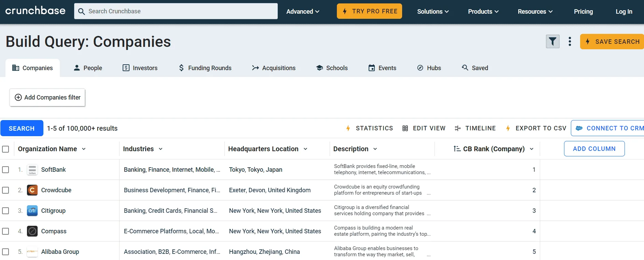This screenshot has width=644, height=260.
Task: Open the Pricing page link
Action: click(x=583, y=12)
